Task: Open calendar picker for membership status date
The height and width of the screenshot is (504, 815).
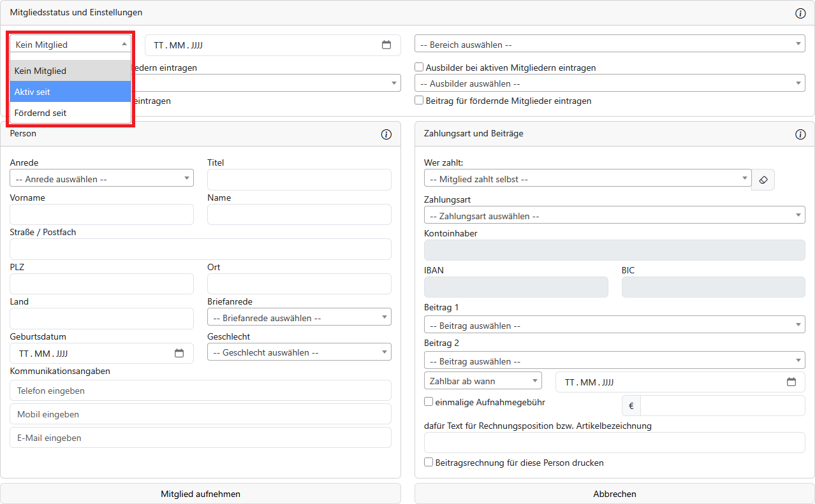Action: [x=386, y=45]
